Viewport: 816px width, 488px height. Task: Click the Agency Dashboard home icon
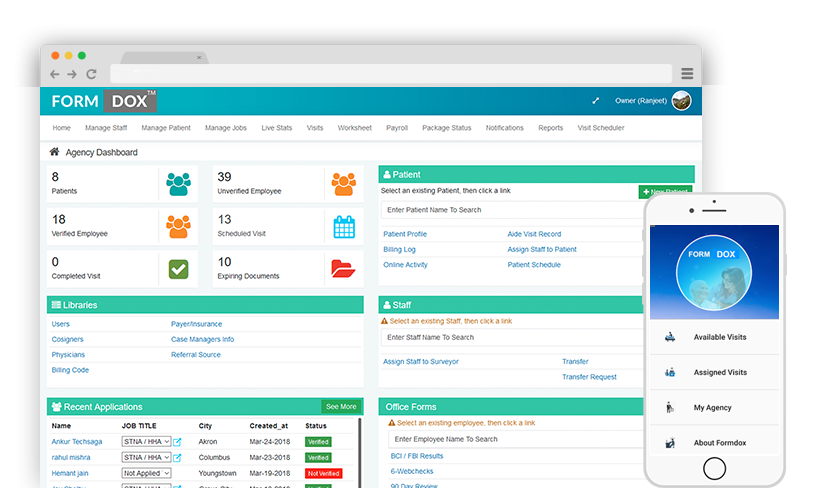tap(54, 152)
